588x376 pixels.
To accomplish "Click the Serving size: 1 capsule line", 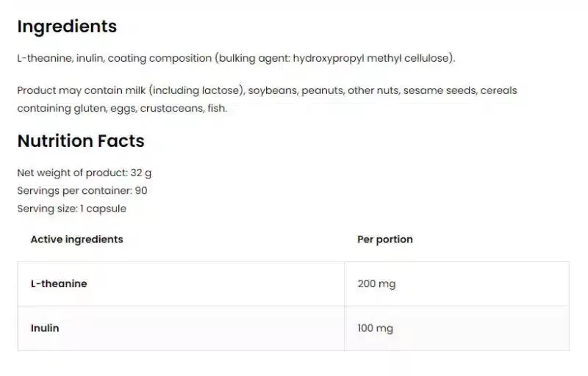I will [x=72, y=209].
